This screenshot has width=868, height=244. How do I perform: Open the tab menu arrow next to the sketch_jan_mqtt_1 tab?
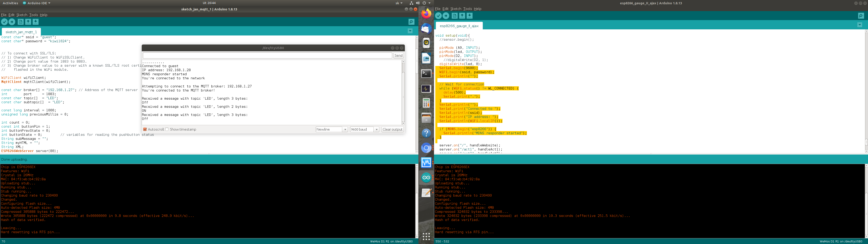click(410, 31)
